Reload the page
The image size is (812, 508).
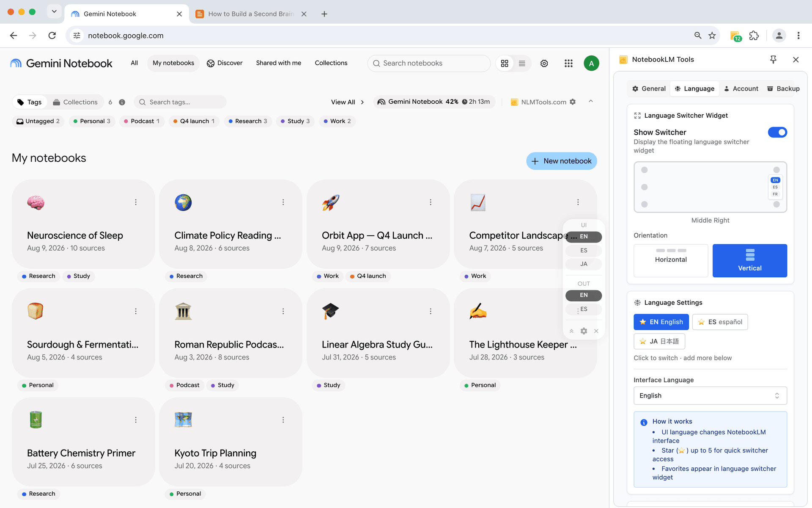click(52, 36)
